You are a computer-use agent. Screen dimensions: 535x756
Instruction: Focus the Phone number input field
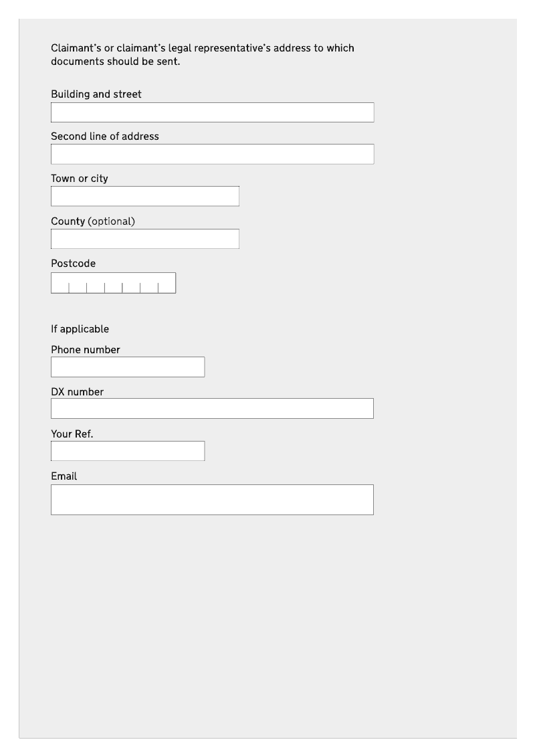click(128, 367)
